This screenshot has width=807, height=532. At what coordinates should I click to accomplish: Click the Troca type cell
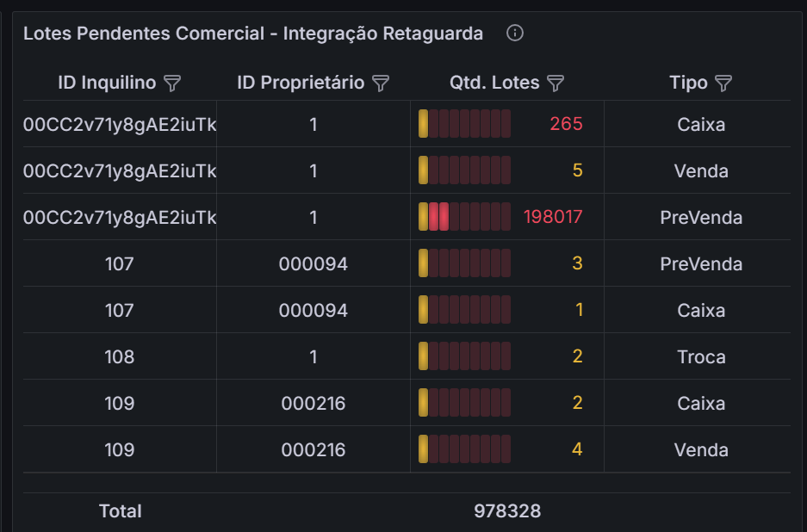click(x=701, y=356)
